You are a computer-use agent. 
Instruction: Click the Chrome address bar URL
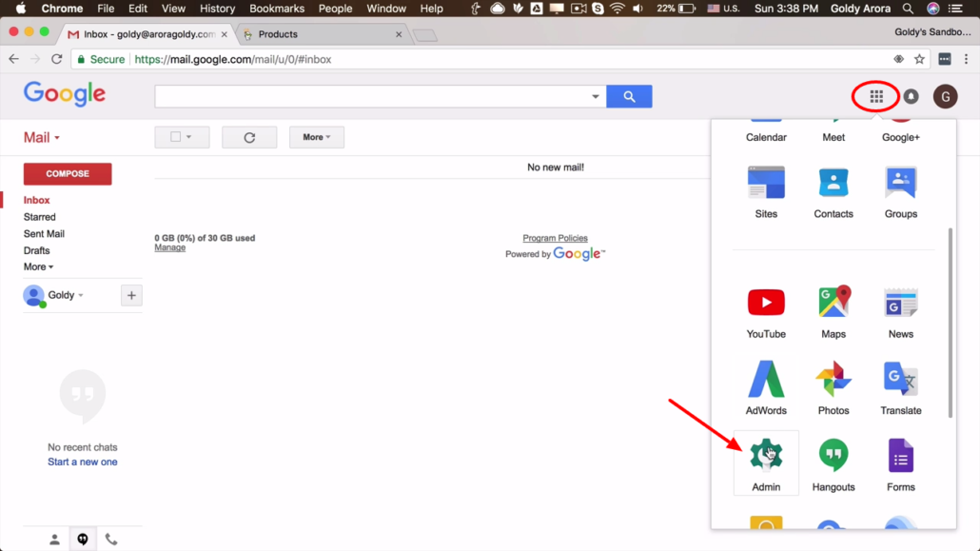pos(233,59)
